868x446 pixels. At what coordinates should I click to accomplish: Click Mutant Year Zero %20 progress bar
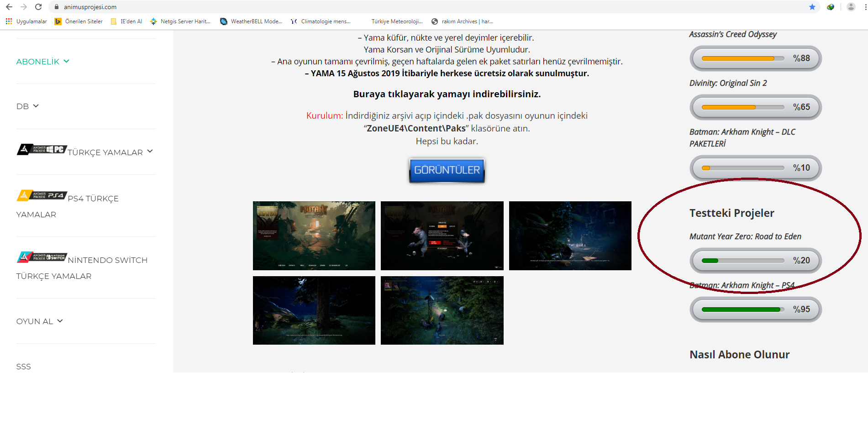[x=756, y=261]
